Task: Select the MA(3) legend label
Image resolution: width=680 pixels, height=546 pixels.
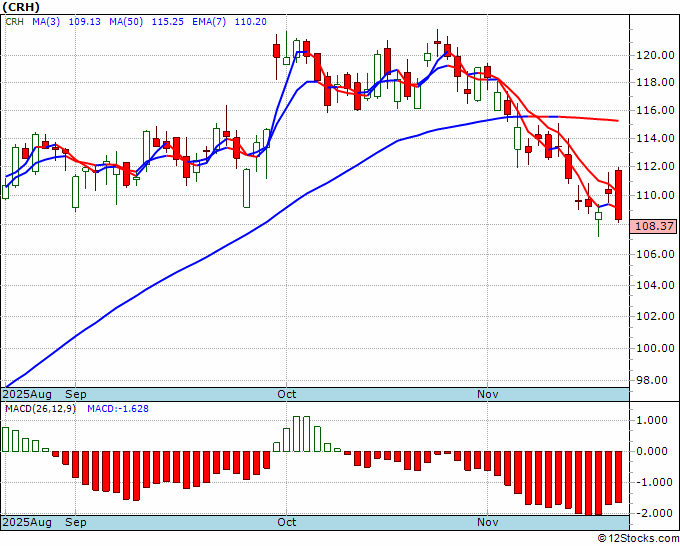Action: coord(46,22)
